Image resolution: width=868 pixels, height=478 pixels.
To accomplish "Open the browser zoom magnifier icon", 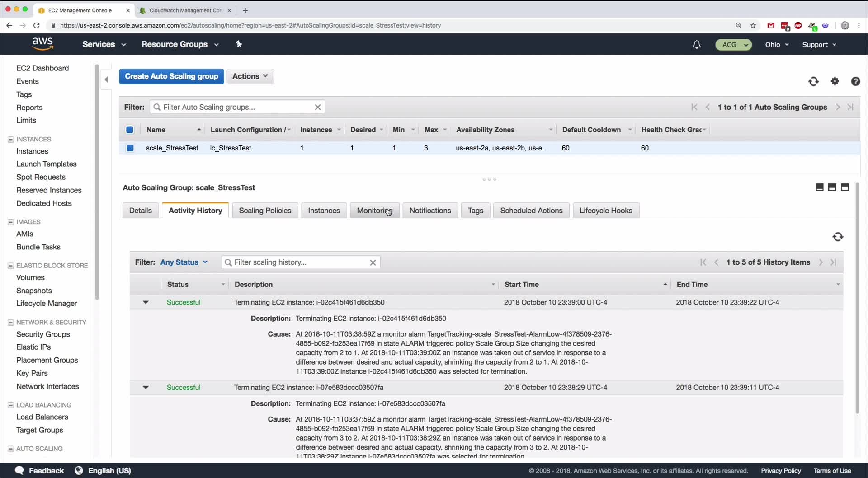I will click(739, 25).
